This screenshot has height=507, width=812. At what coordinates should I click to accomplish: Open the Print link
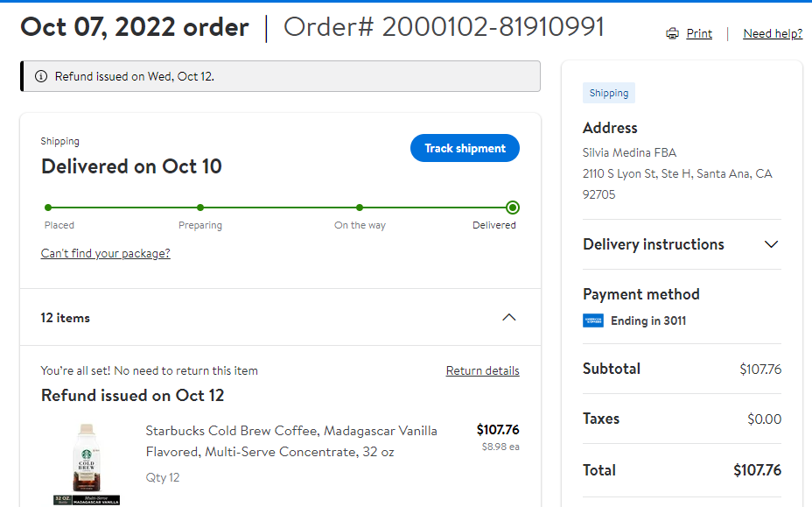click(x=699, y=33)
